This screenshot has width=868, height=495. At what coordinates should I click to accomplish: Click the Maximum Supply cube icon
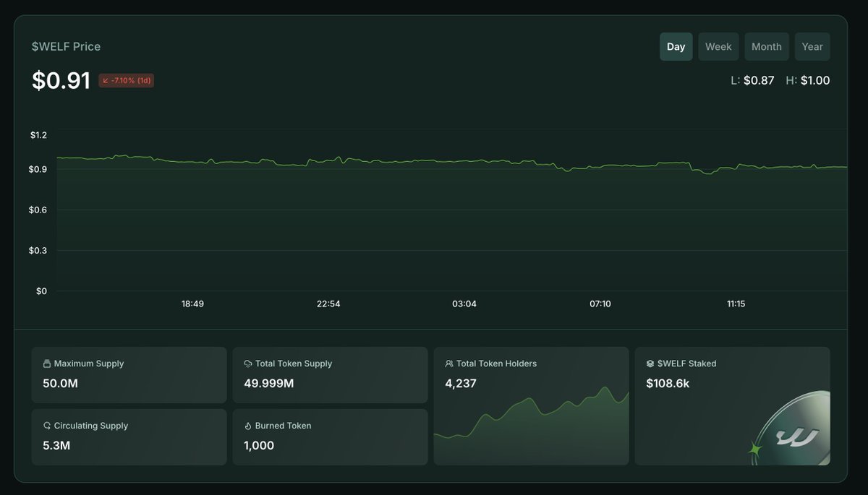click(x=47, y=363)
